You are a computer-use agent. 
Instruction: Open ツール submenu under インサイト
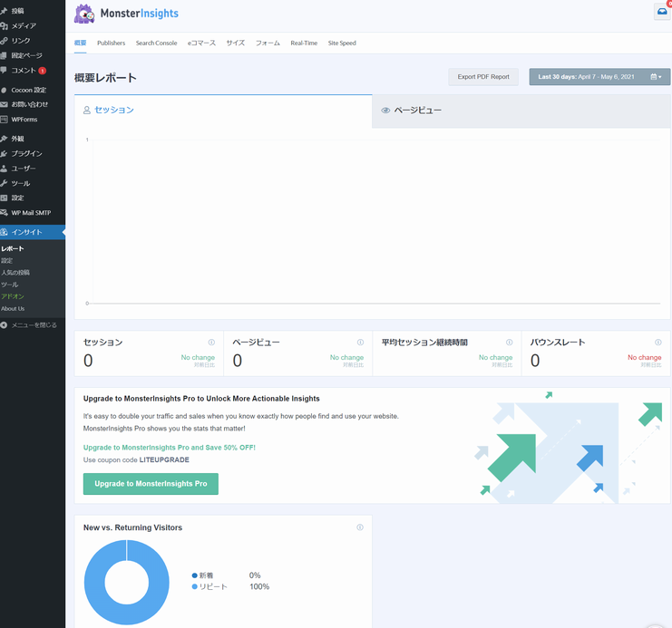point(9,285)
